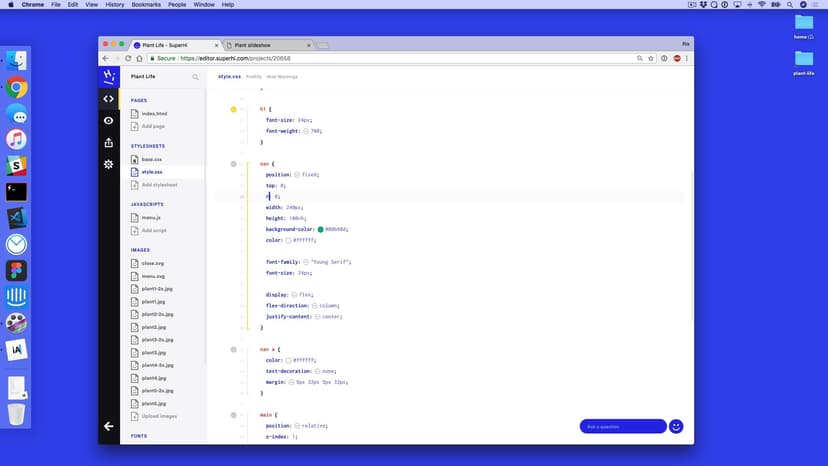Click the smiley face help icon
Screen dimensions: 828x466
676,426
